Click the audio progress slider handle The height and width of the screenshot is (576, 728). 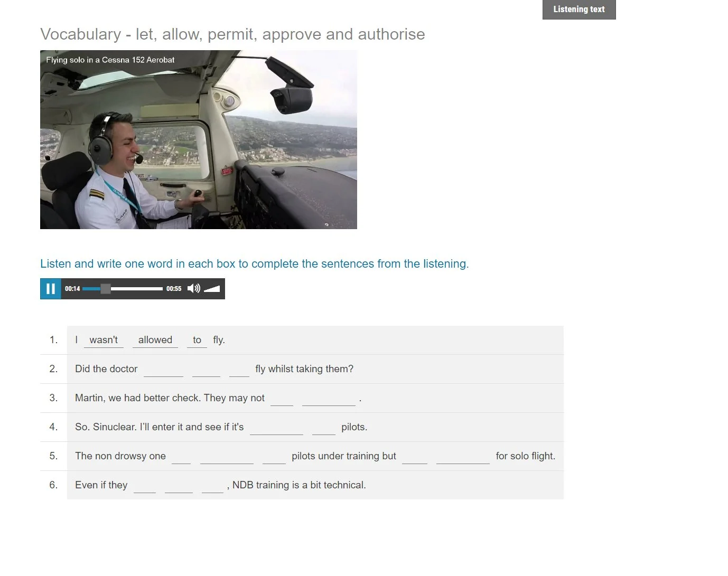pyautogui.click(x=106, y=289)
